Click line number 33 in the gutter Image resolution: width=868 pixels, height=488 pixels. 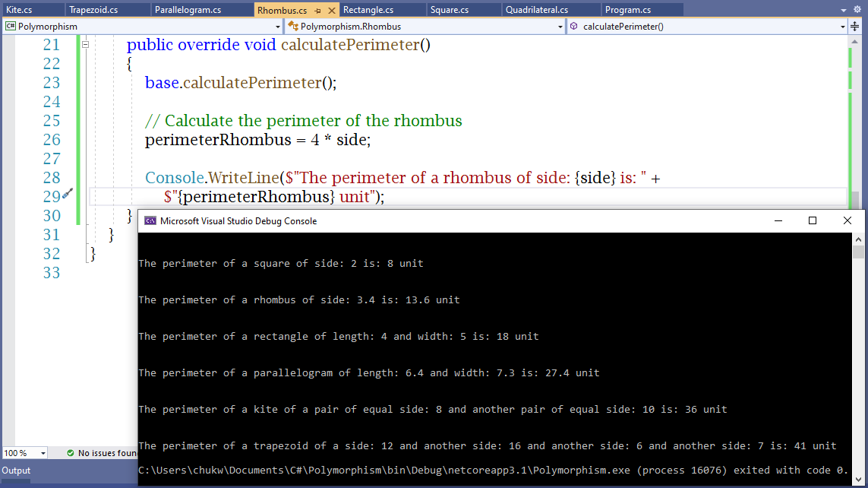point(51,273)
